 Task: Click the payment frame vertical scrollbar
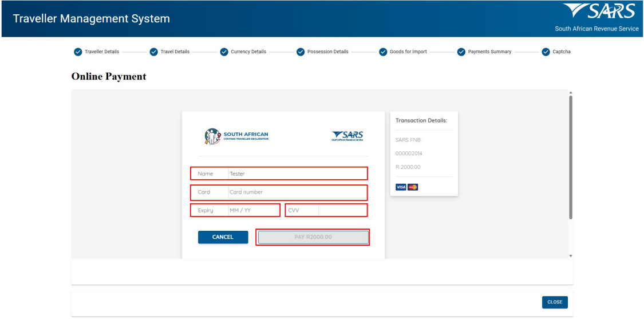click(x=570, y=157)
